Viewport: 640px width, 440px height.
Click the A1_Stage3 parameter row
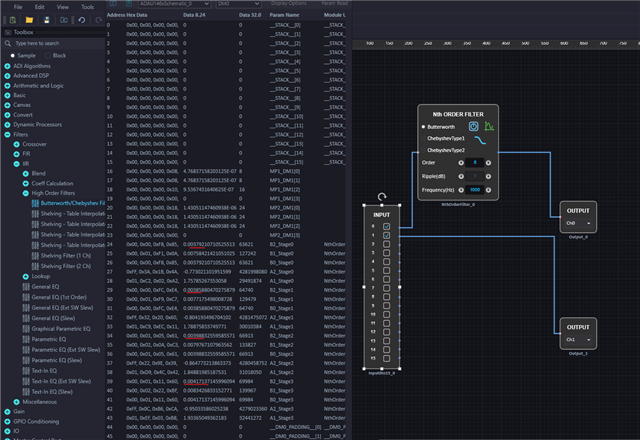(x=226, y=418)
